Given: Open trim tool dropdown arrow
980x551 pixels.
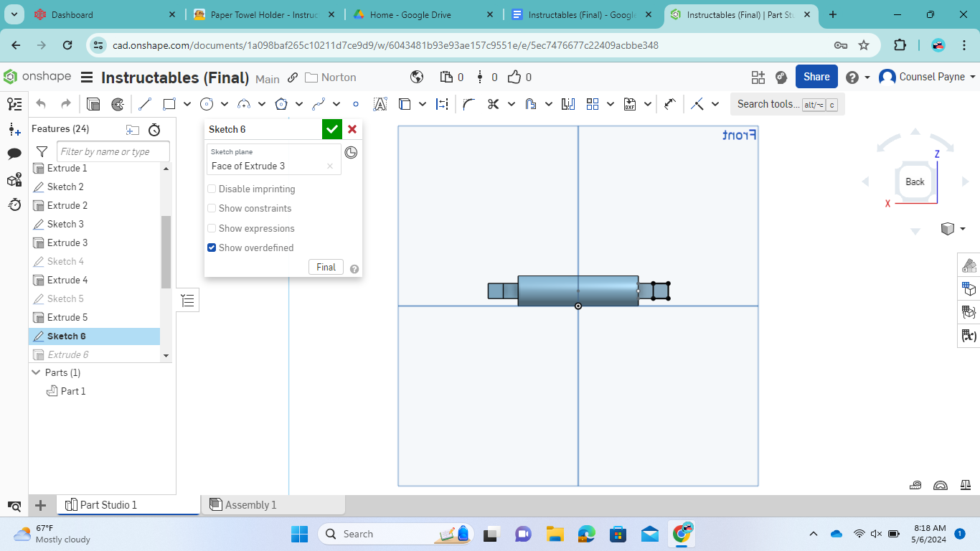Looking at the screenshot, I should pyautogui.click(x=512, y=104).
